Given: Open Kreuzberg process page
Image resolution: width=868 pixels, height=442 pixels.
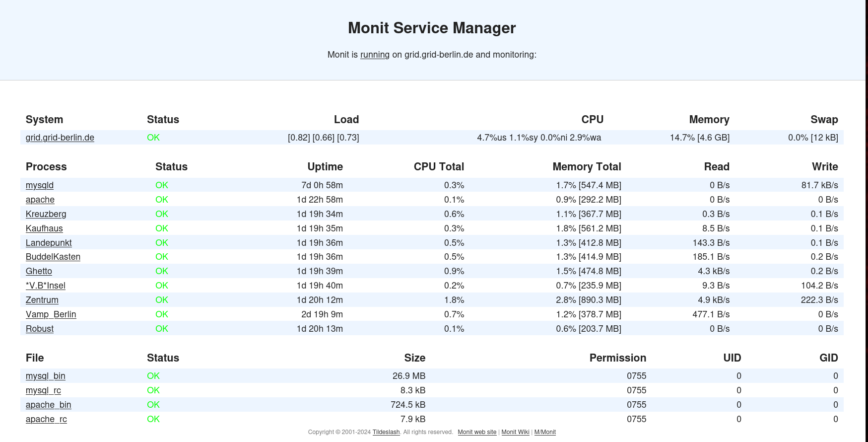Looking at the screenshot, I should [46, 214].
